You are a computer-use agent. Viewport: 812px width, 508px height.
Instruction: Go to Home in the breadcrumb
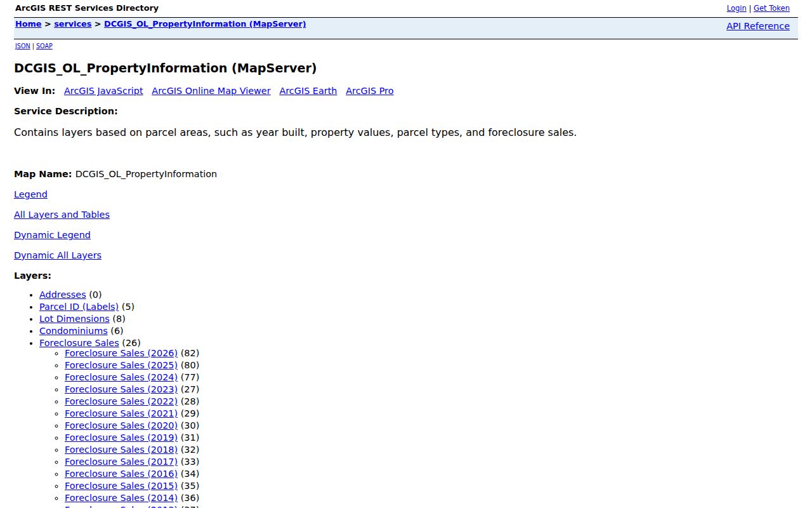pyautogui.click(x=28, y=24)
